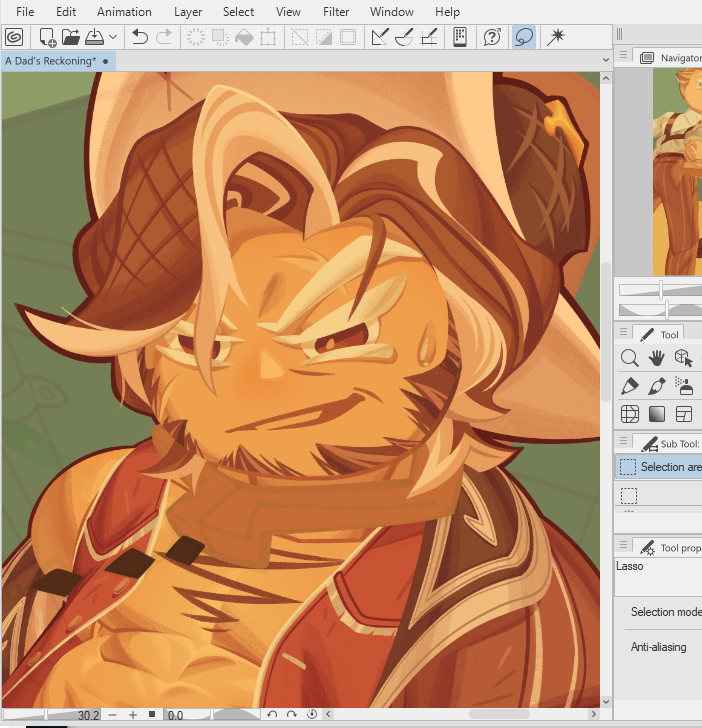Redo the undone action
The width and height of the screenshot is (702, 728).
pos(163,37)
